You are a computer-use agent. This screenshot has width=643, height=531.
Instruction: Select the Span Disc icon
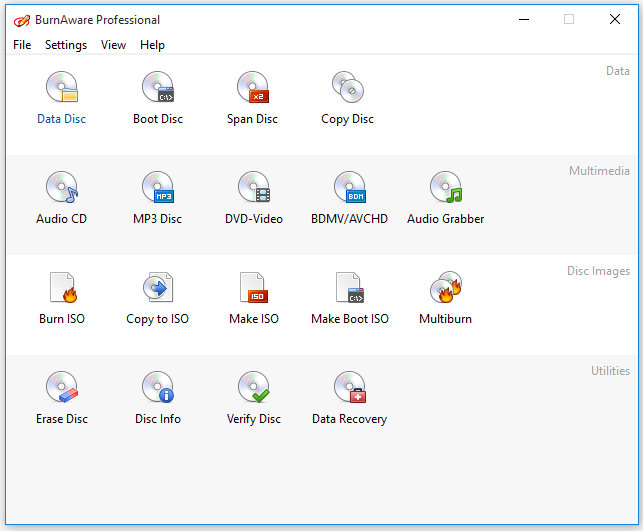(253, 87)
